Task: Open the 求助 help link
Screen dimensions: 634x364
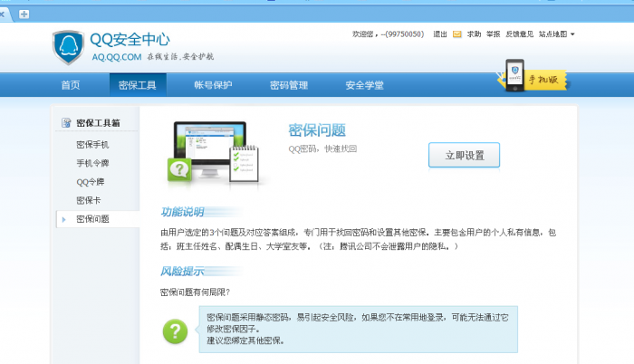Action: (x=474, y=34)
